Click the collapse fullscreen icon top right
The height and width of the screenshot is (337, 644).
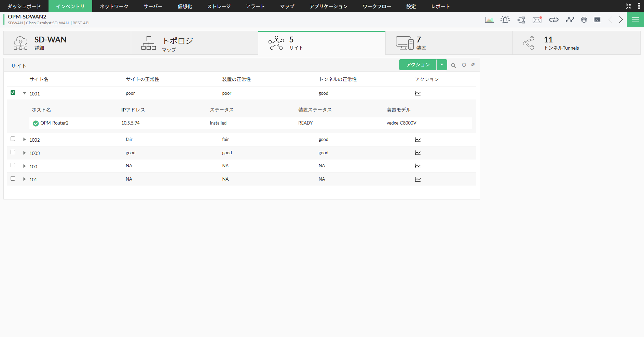[629, 6]
